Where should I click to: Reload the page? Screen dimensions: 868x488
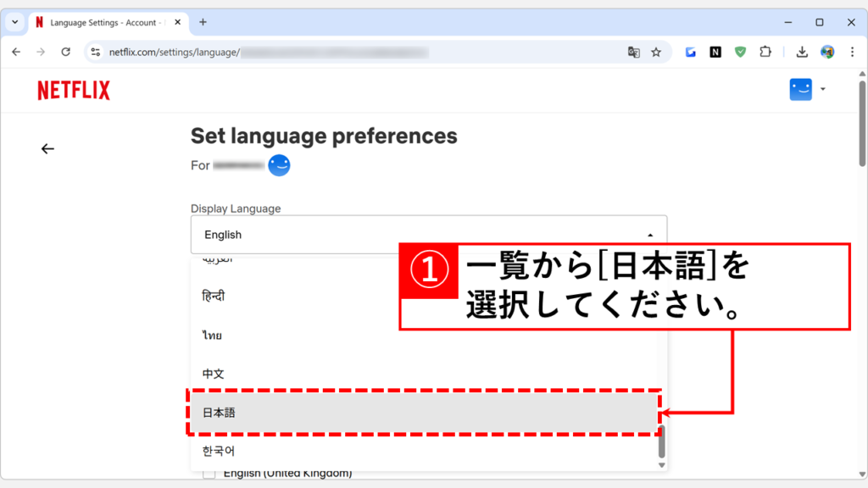pos(66,52)
